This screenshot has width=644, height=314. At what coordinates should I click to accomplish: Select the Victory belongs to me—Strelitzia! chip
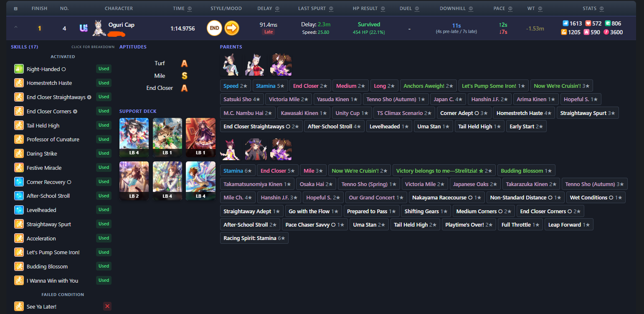tap(444, 171)
